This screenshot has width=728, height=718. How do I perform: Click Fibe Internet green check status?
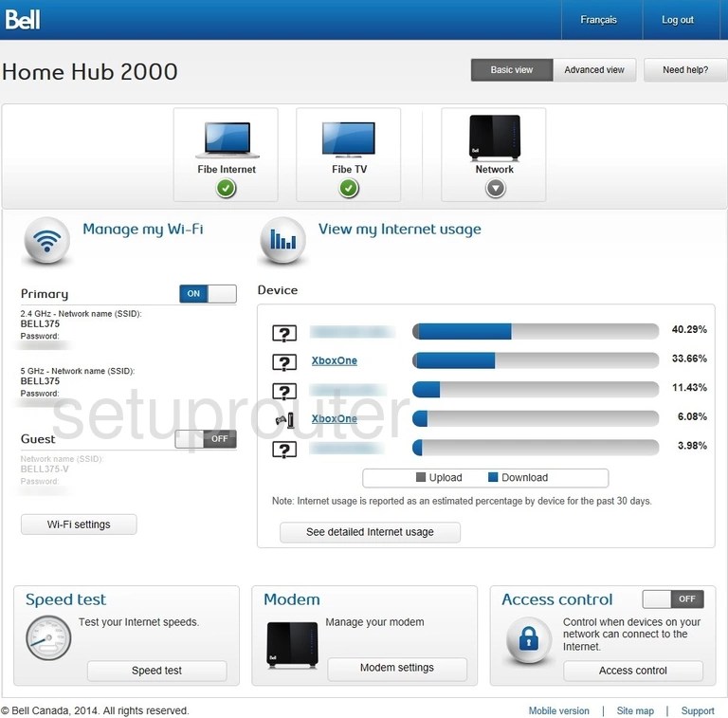[227, 189]
